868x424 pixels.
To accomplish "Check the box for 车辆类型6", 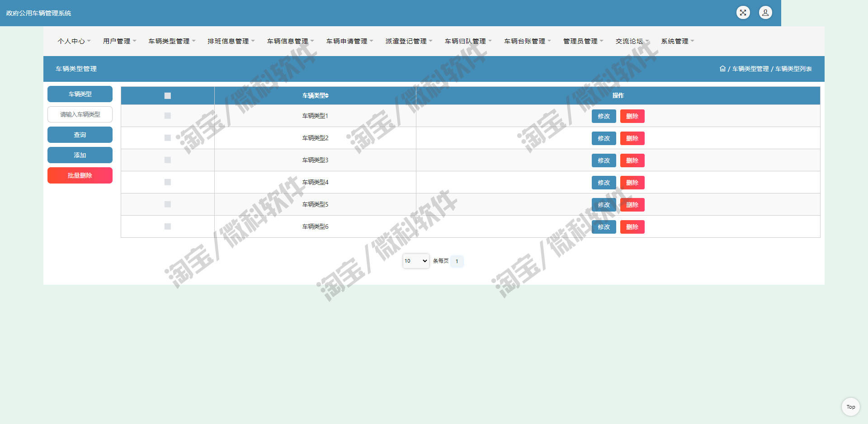I will (x=168, y=226).
